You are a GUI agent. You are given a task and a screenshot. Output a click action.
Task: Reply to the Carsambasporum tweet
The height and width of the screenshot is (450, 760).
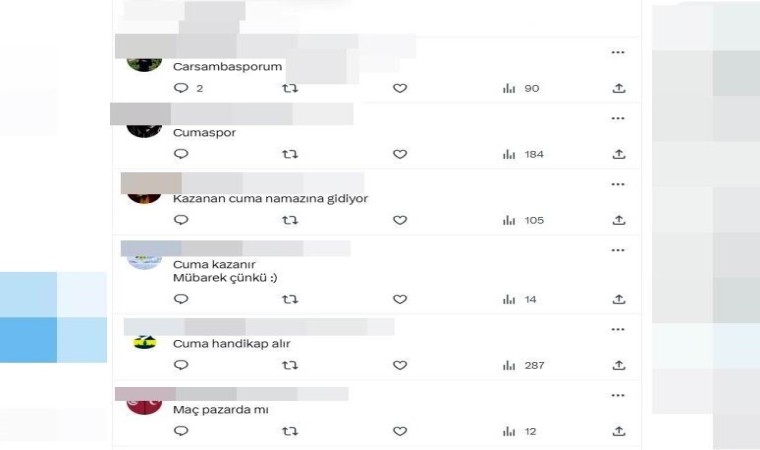(182, 89)
